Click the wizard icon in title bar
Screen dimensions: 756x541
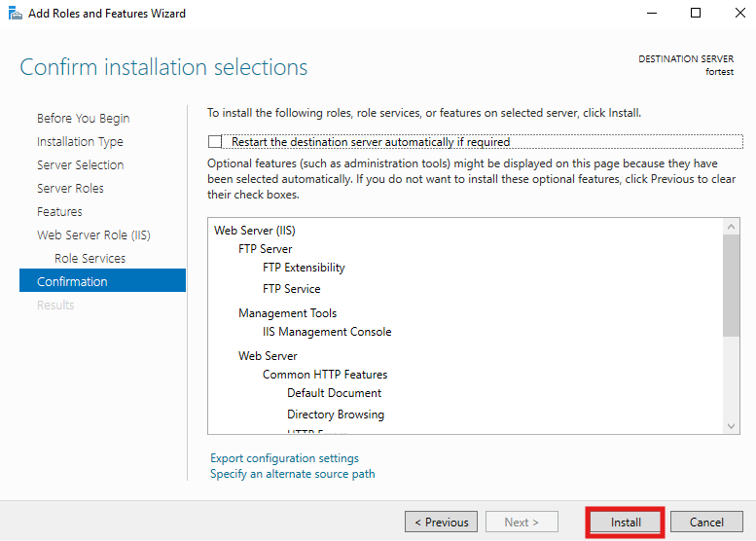click(15, 13)
